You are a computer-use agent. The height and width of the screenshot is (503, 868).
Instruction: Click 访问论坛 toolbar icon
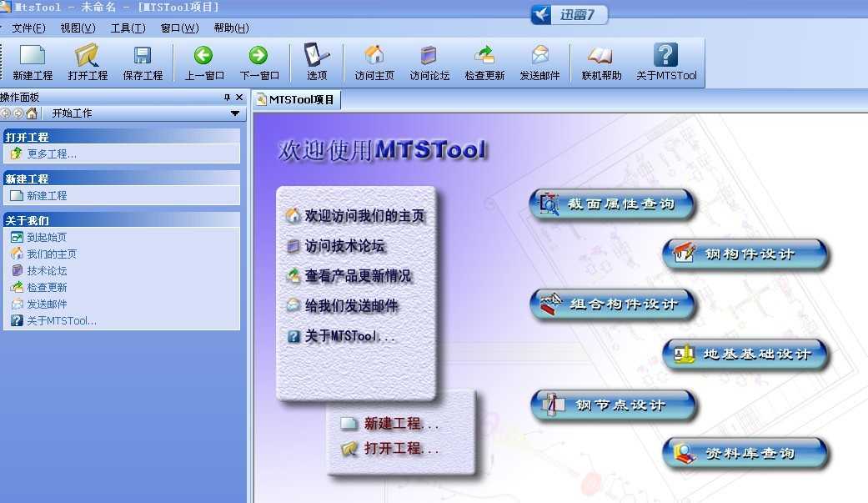(x=429, y=63)
